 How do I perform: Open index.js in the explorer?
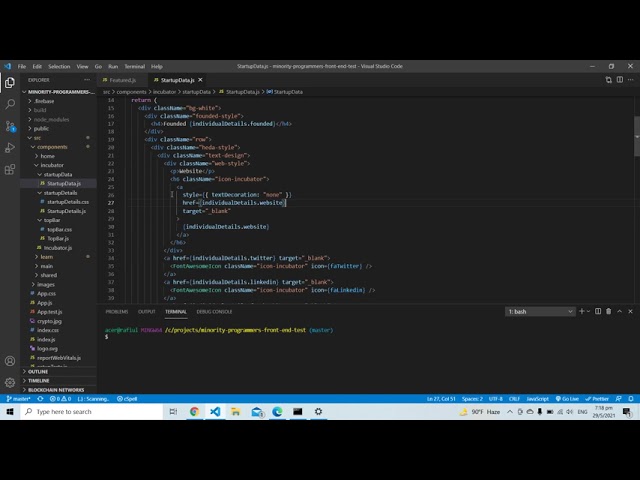click(46, 339)
